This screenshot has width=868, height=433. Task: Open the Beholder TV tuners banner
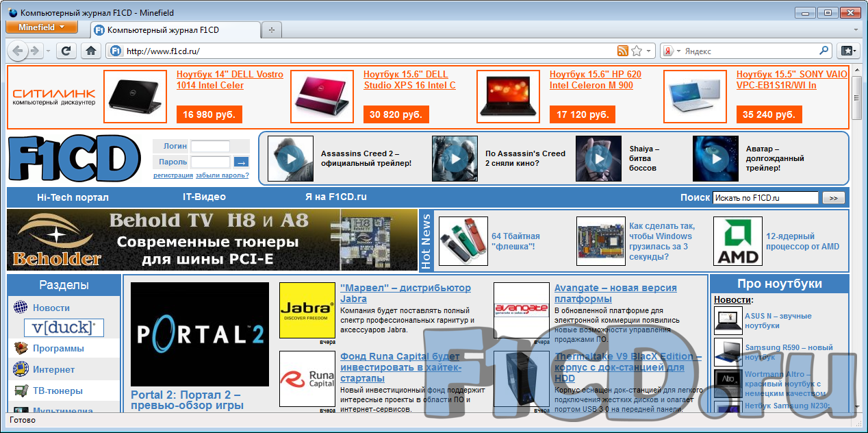(x=212, y=240)
